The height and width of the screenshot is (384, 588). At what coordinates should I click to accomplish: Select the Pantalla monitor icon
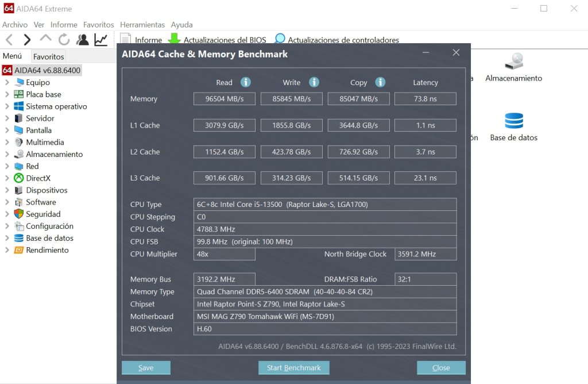[x=19, y=130]
